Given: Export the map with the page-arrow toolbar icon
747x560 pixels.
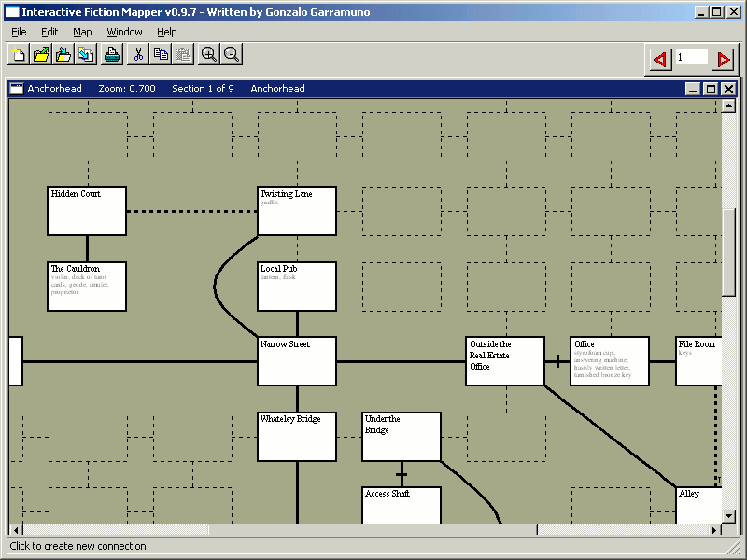Looking at the screenshot, I should click(85, 54).
